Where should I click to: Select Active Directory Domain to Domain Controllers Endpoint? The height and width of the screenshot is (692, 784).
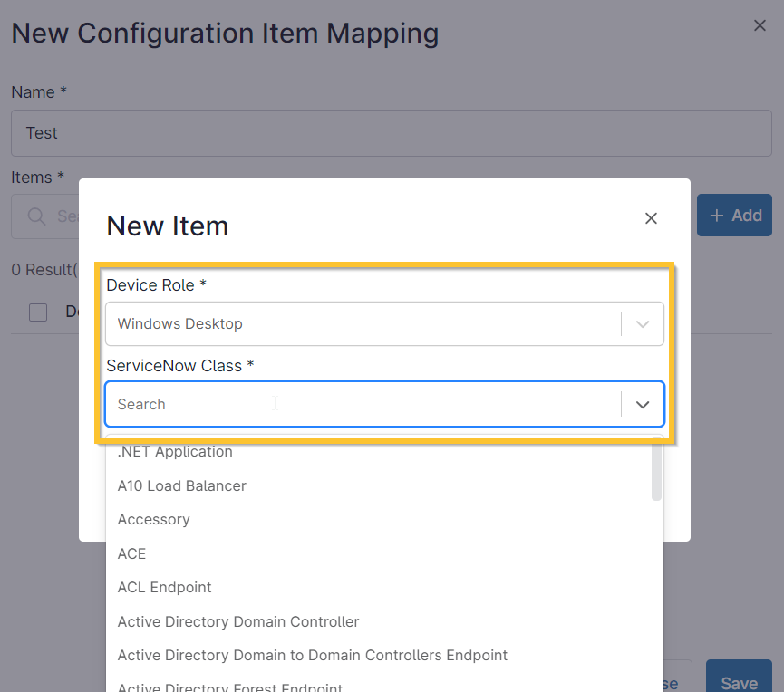312,656
